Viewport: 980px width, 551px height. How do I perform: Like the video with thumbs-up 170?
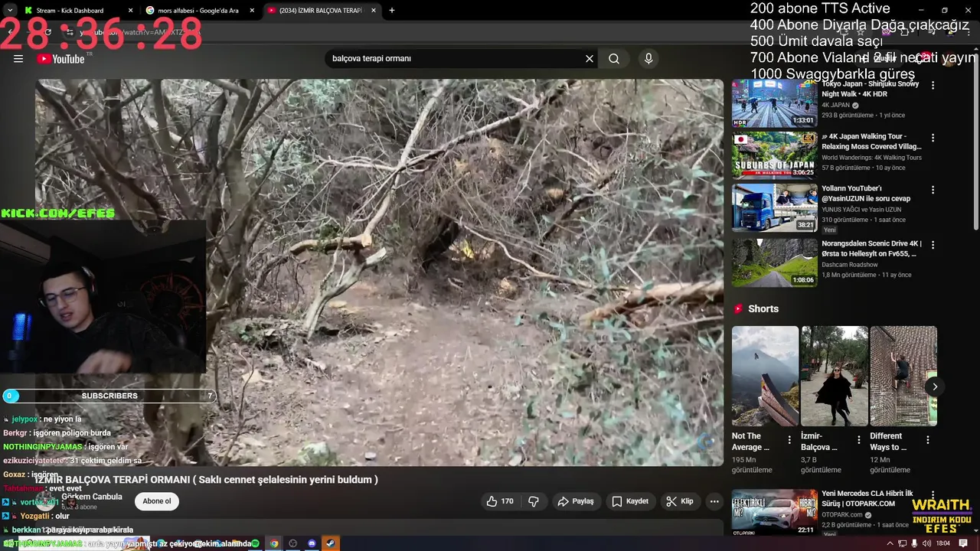point(500,501)
